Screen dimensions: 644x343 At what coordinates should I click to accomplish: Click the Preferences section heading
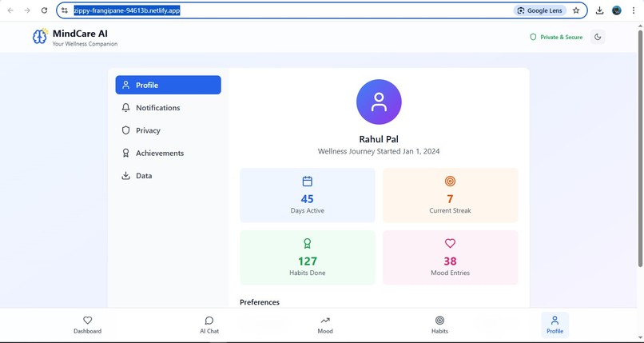click(260, 302)
